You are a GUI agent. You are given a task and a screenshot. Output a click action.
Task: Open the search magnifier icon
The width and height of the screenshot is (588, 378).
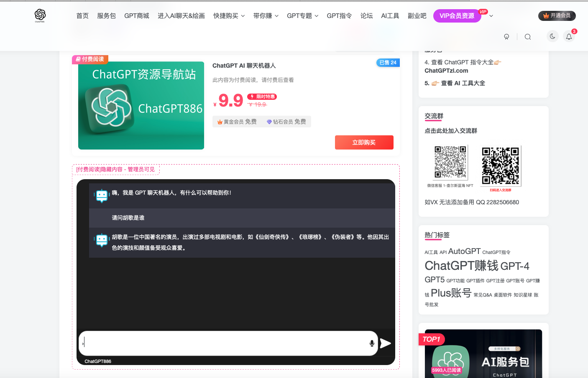coord(527,36)
